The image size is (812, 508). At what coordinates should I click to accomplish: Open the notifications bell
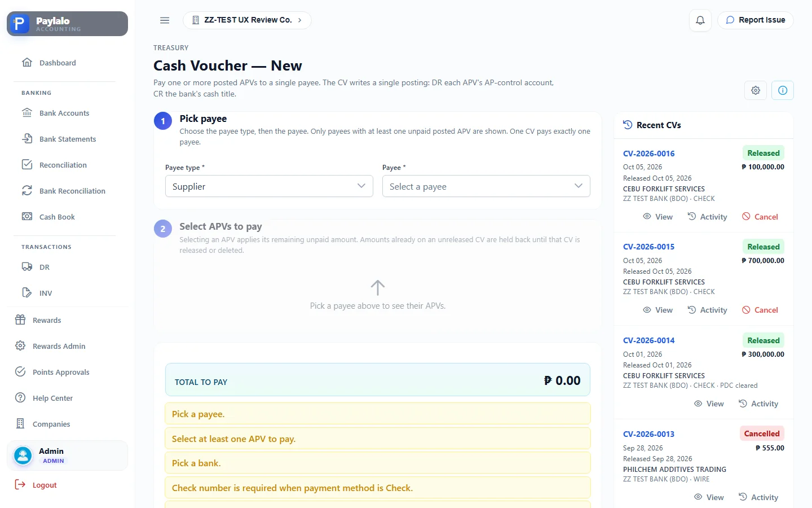coord(700,20)
